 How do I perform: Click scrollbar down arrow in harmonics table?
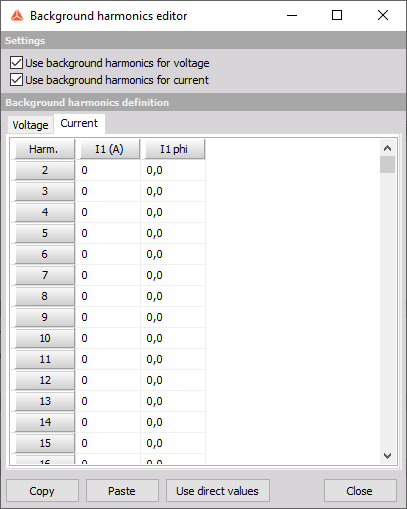tap(387, 456)
